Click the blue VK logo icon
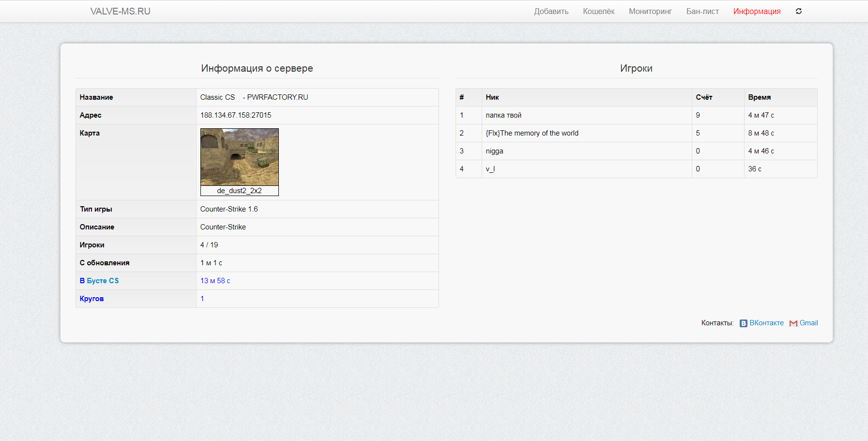Image resolution: width=868 pixels, height=441 pixels. pyautogui.click(x=743, y=323)
